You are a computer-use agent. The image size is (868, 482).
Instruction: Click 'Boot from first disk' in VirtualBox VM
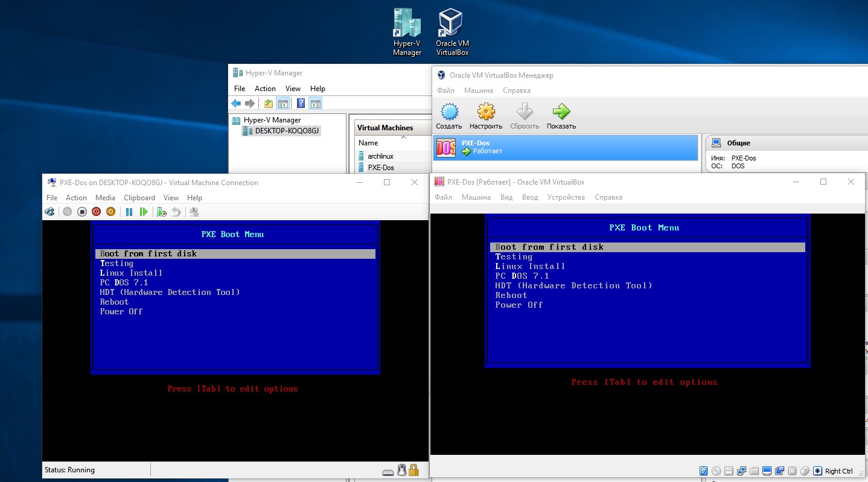point(648,247)
